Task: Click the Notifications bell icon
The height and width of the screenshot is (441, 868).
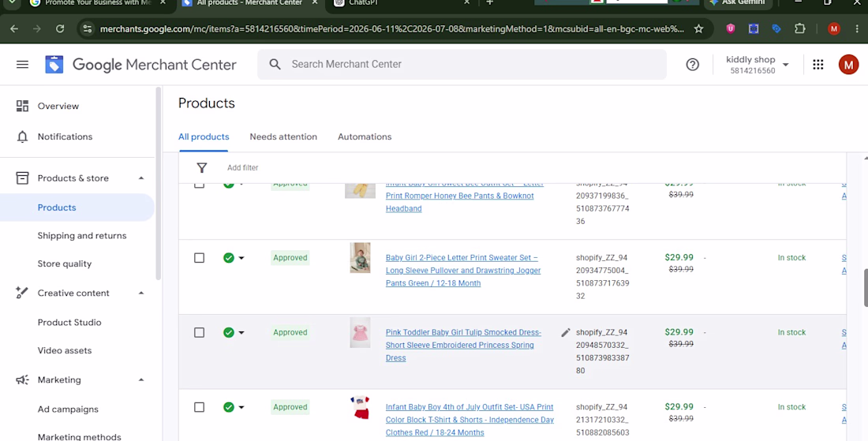Action: pos(22,136)
